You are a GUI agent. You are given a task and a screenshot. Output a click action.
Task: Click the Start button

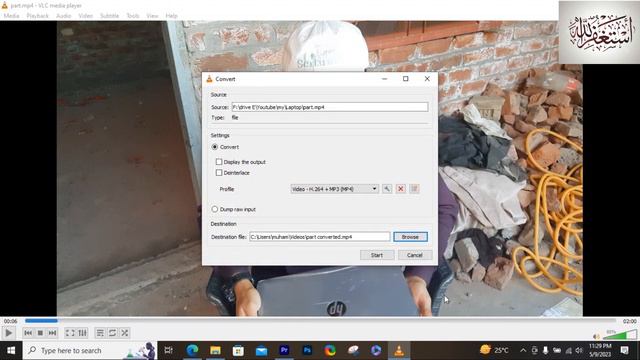[377, 255]
